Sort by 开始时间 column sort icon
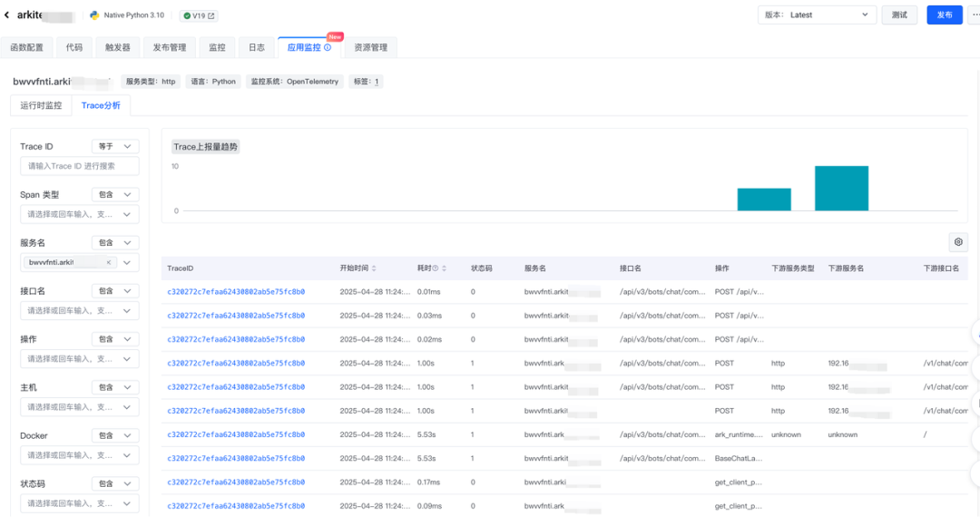The height and width of the screenshot is (526, 980). click(x=374, y=268)
